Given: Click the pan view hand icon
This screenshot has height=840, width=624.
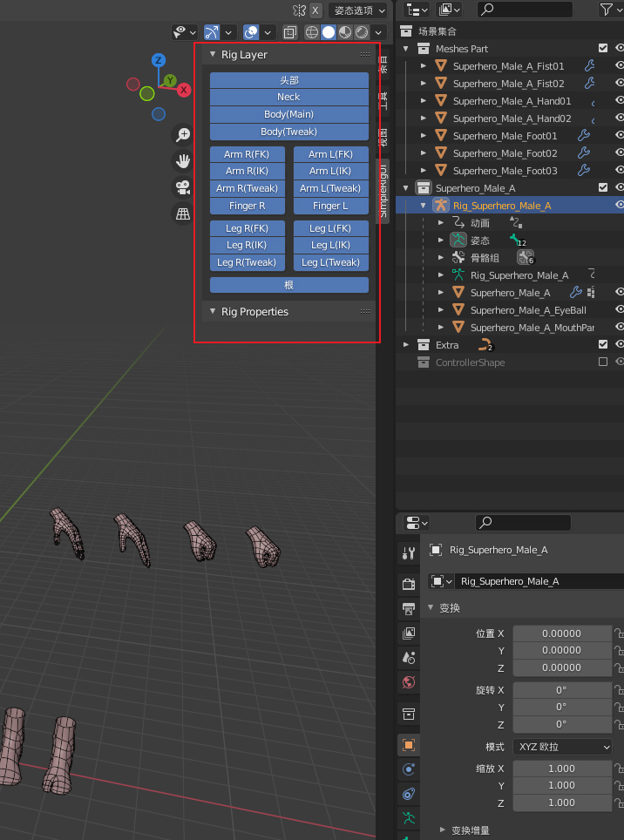Looking at the screenshot, I should tap(183, 160).
